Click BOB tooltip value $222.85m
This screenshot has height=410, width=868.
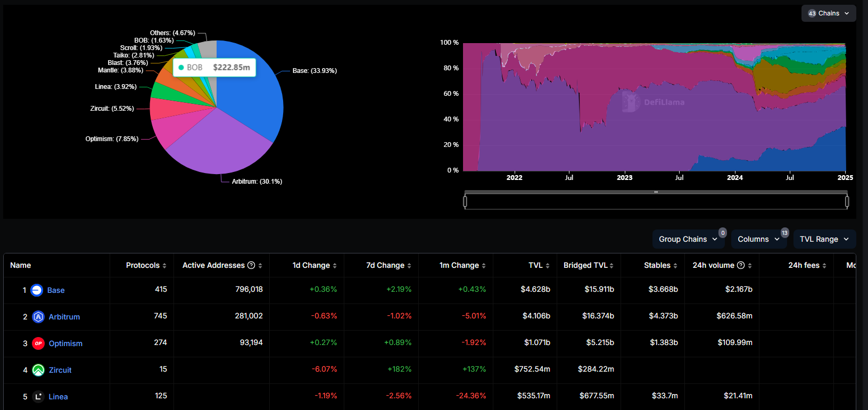tap(232, 68)
